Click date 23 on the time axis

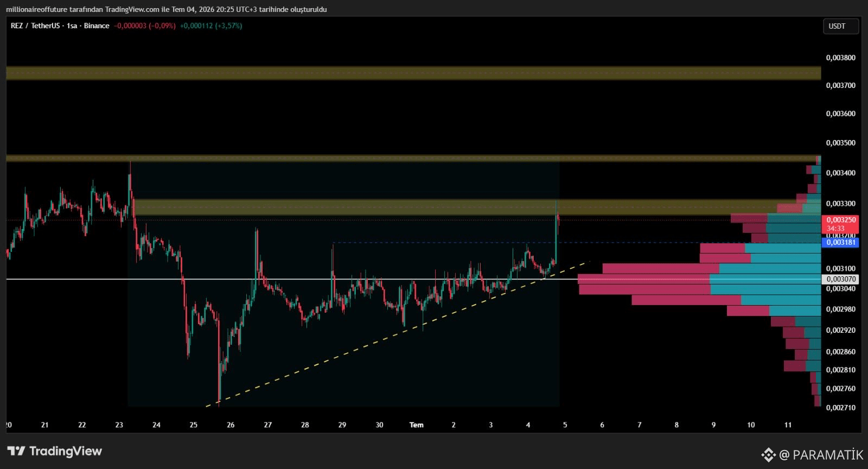click(x=119, y=425)
